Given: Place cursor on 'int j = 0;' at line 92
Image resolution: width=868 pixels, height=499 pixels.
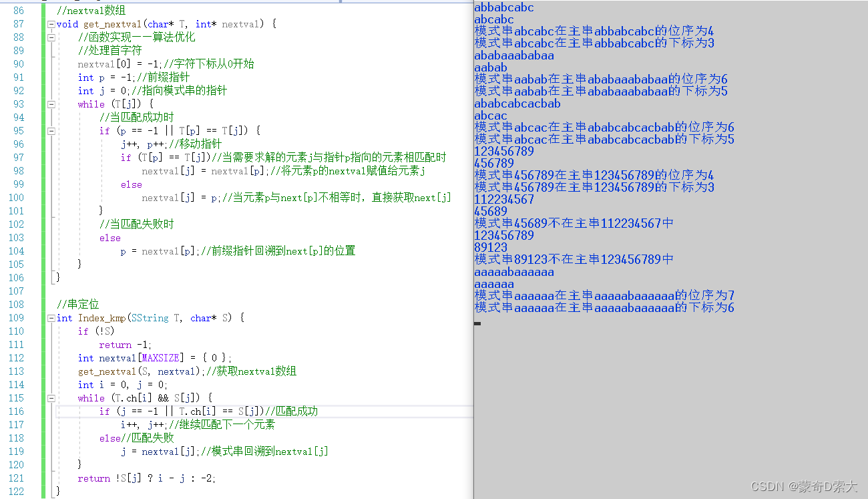Looking at the screenshot, I should click(x=105, y=91).
